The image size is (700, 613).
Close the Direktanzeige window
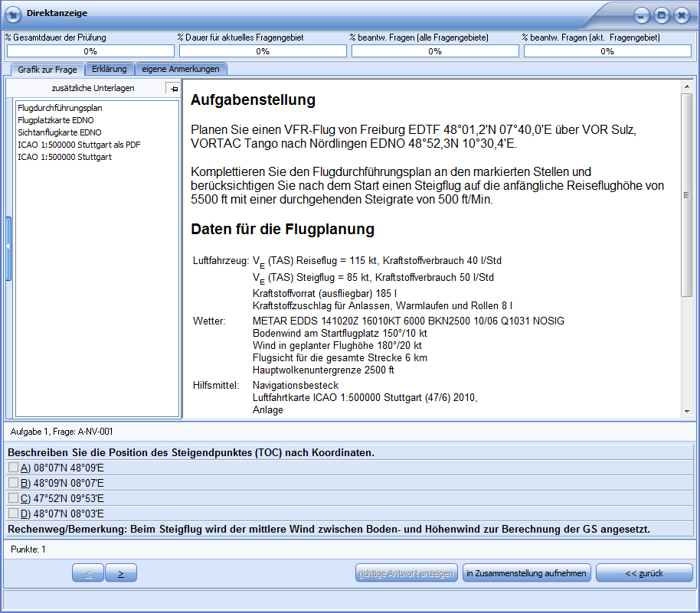682,15
